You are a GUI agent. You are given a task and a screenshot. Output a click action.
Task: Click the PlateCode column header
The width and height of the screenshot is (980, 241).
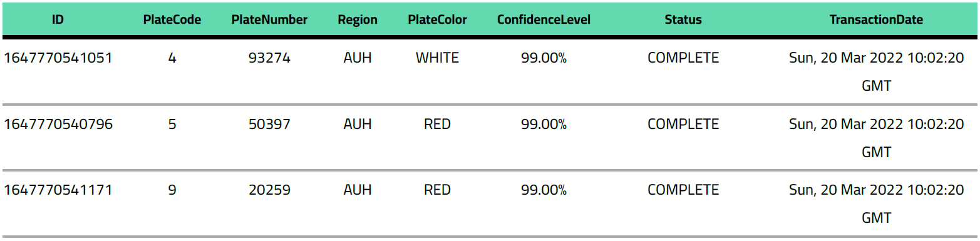coord(172,19)
